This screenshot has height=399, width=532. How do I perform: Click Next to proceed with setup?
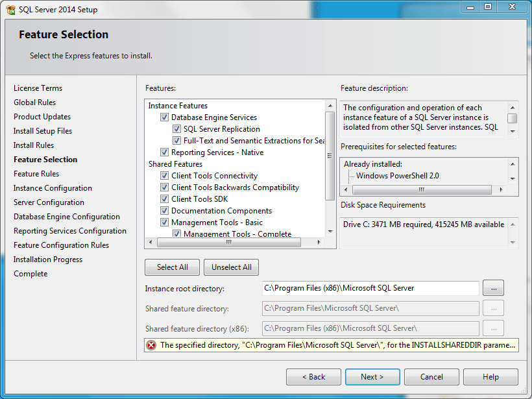(x=372, y=376)
